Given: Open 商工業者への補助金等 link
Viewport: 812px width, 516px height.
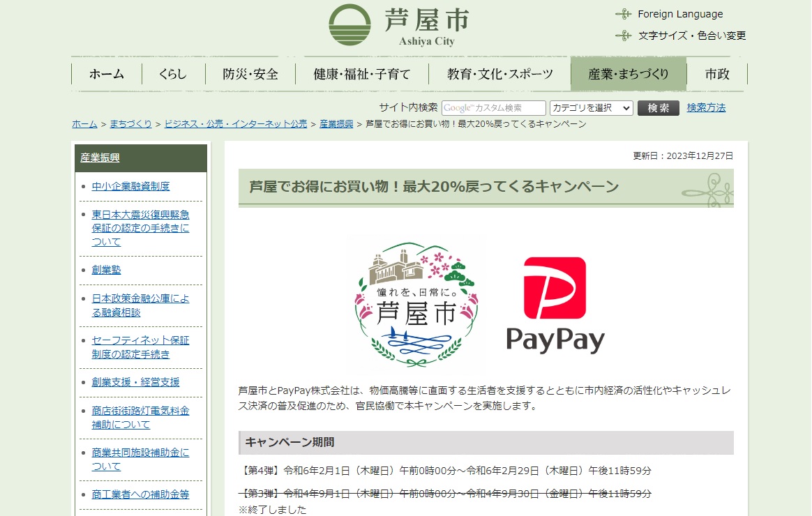Looking at the screenshot, I should click(140, 495).
